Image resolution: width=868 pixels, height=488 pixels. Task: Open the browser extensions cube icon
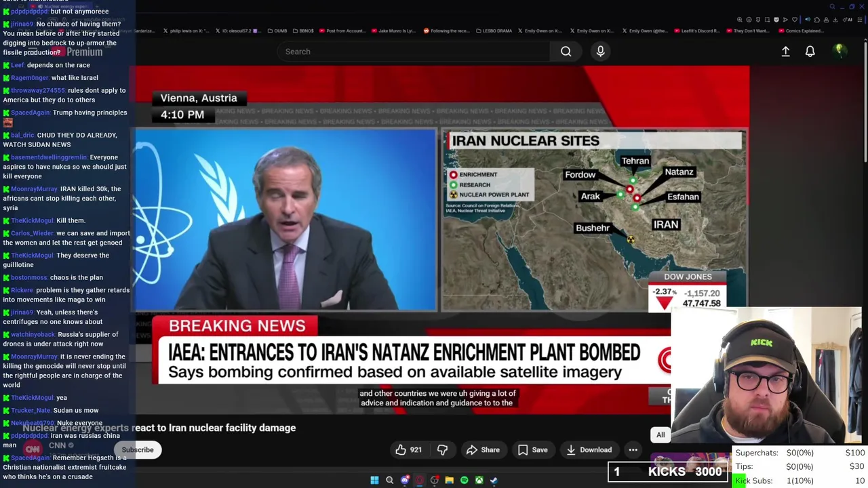pos(817,20)
